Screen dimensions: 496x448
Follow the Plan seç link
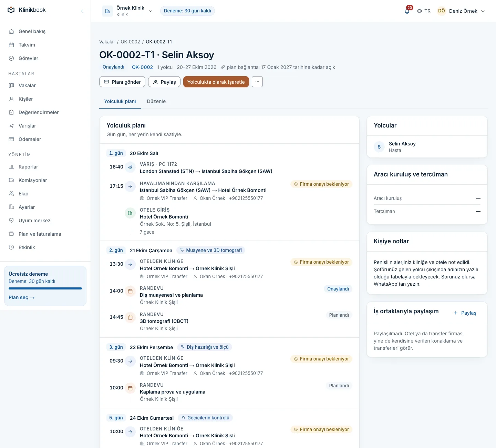pos(22,297)
